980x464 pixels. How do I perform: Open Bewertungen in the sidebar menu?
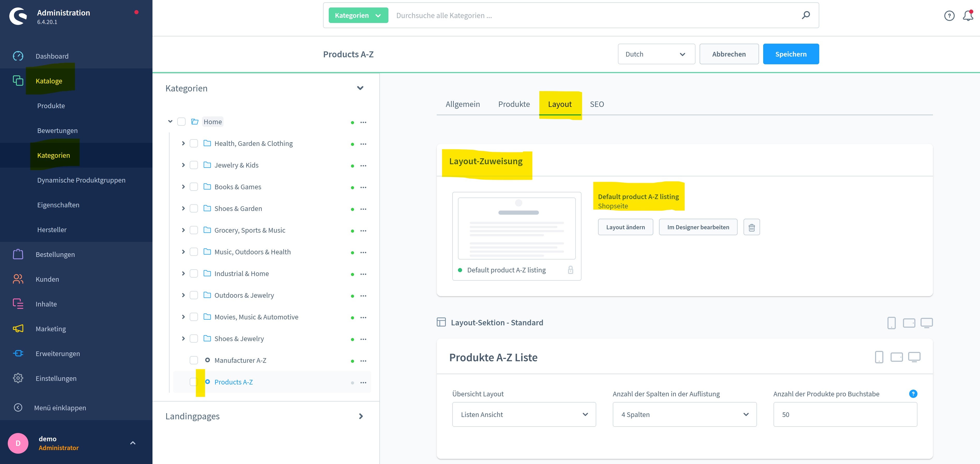[x=57, y=130]
